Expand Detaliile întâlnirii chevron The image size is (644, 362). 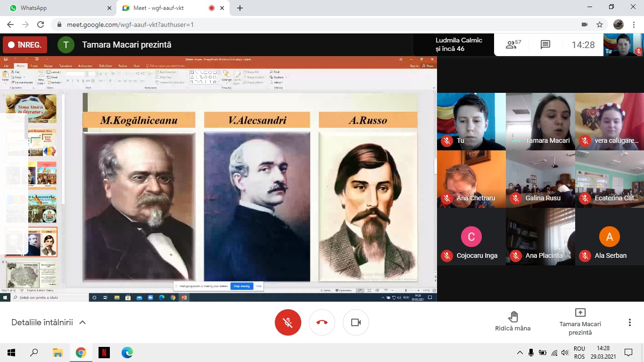click(83, 322)
